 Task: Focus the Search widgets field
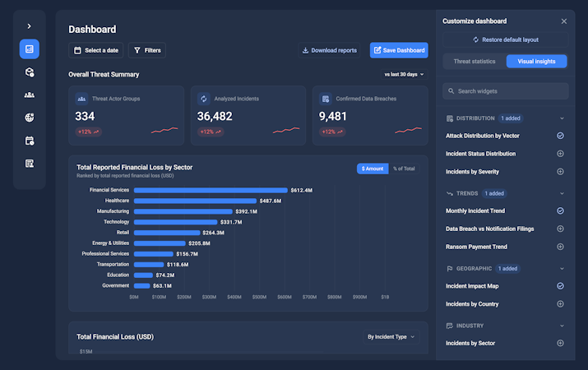click(x=506, y=91)
